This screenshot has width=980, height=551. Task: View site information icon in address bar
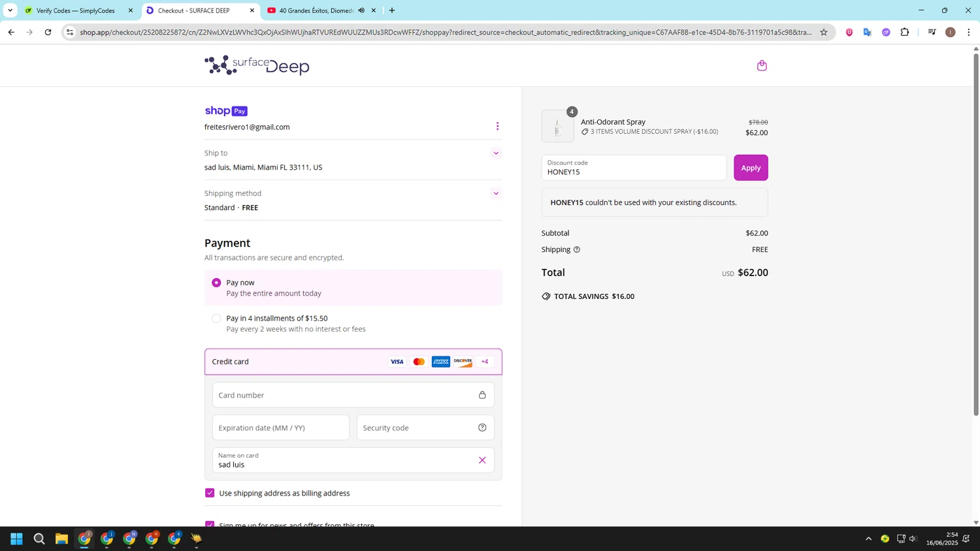(70, 32)
